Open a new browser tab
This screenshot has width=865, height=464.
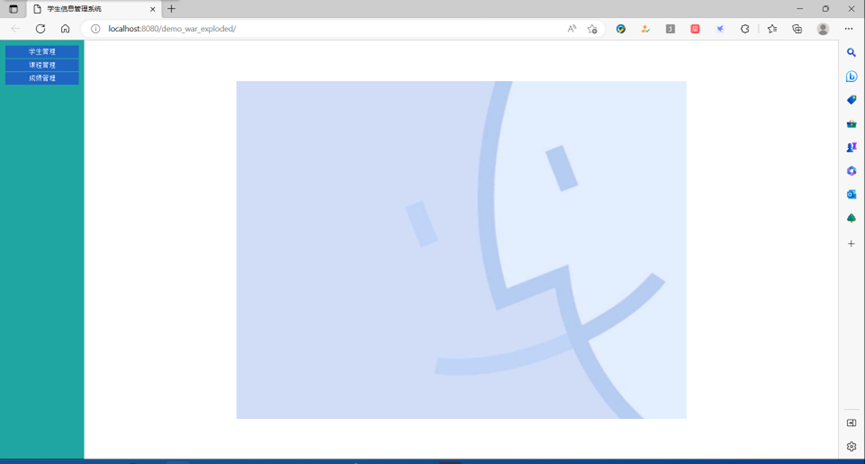(171, 9)
